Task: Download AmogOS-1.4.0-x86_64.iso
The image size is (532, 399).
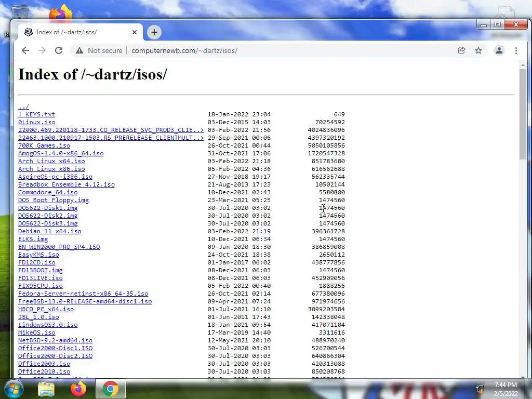Action: tap(61, 153)
